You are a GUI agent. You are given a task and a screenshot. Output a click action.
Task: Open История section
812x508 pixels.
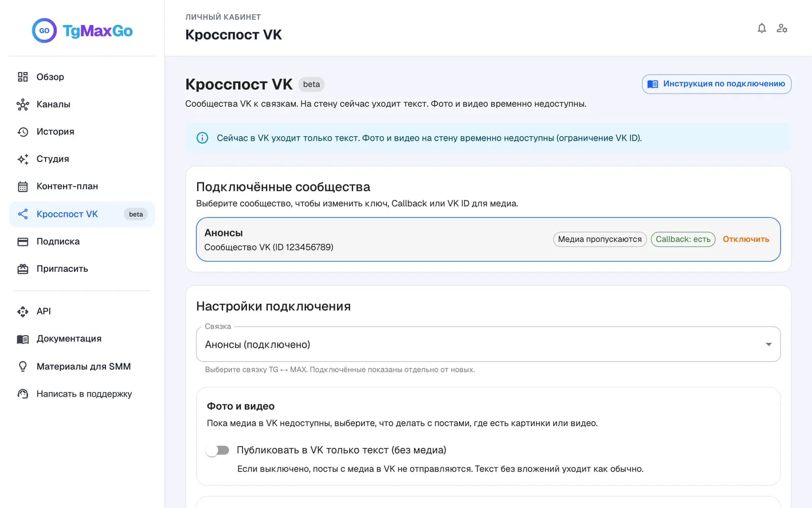tap(82, 132)
